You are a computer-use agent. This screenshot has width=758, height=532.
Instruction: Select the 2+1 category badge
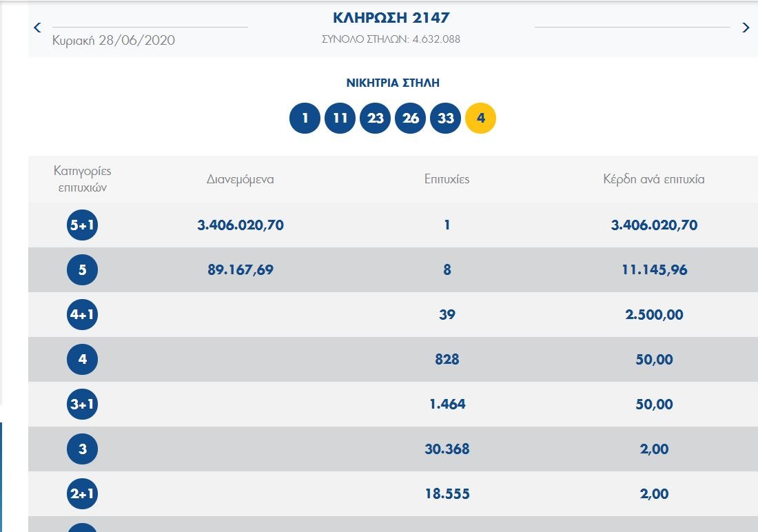83,494
